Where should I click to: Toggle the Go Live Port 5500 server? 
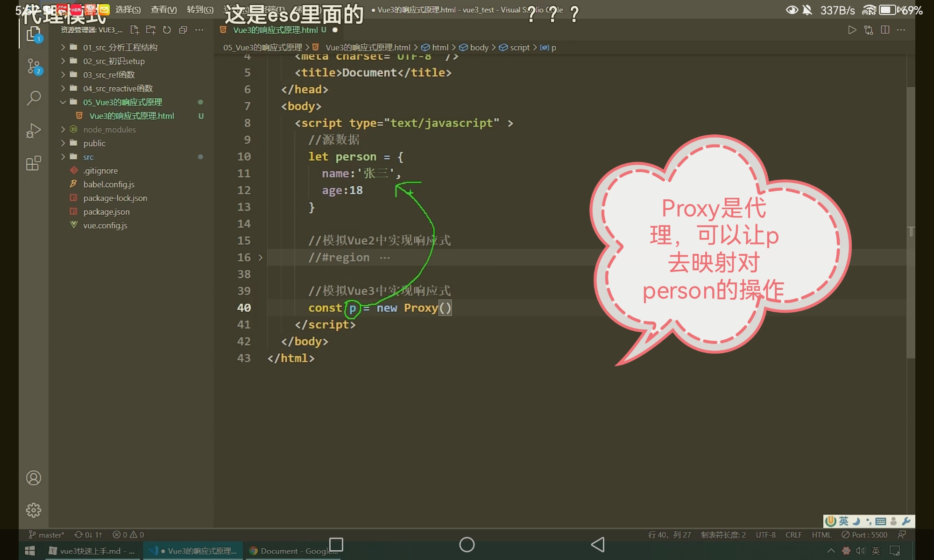(x=864, y=535)
